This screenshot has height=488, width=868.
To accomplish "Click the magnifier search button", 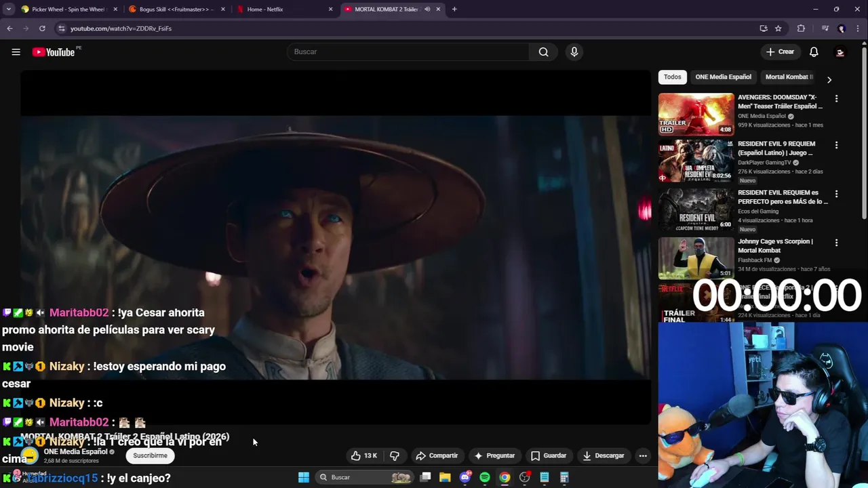I will click(x=543, y=52).
